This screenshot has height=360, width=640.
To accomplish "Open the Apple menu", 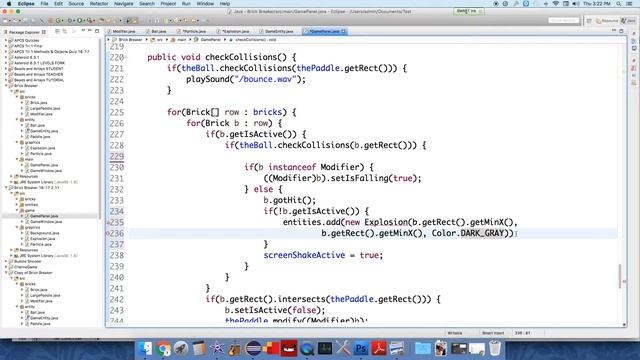I will [x=9, y=4].
